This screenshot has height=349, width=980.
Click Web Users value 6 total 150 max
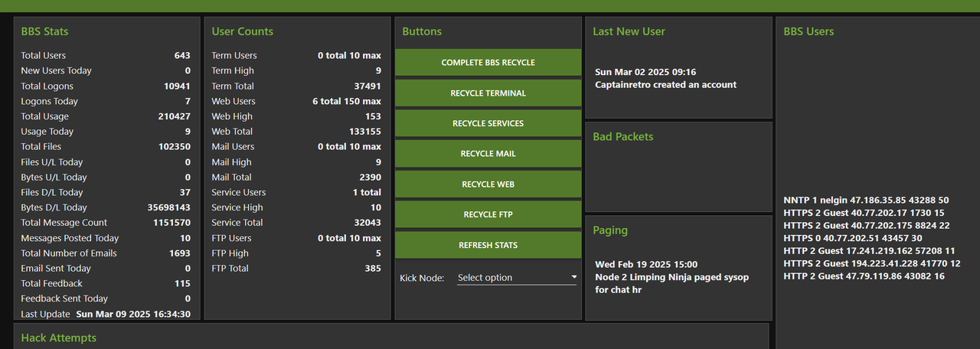tap(347, 101)
